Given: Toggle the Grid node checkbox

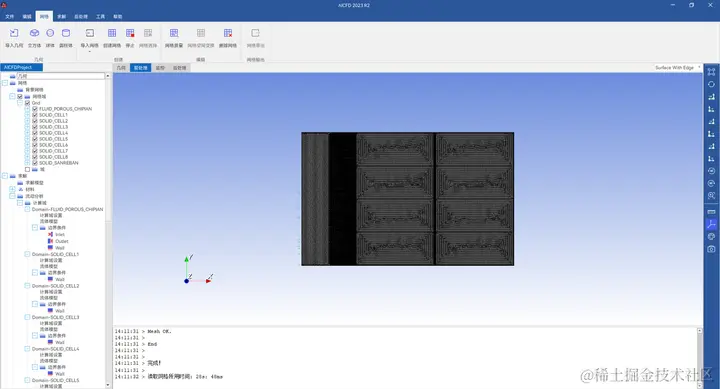Looking at the screenshot, I should [x=28, y=103].
